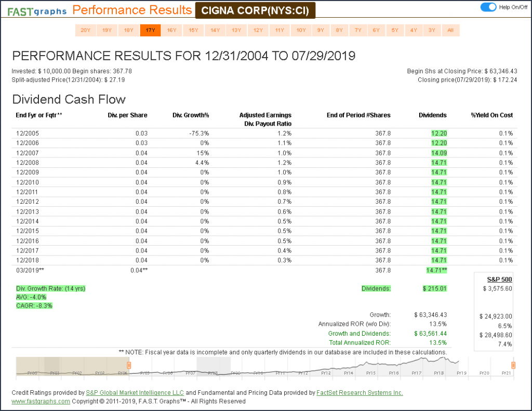Open S&P Global Market Intelligence LLC link
Screen dimensions: 532x411
click(135, 393)
